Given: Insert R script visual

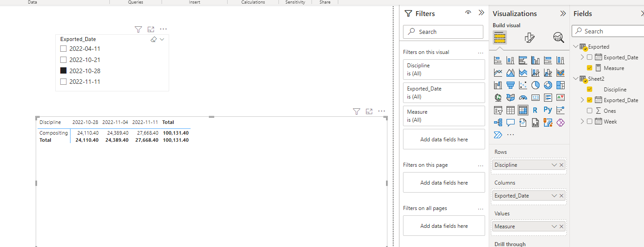Looking at the screenshot, I should tap(536, 110).
